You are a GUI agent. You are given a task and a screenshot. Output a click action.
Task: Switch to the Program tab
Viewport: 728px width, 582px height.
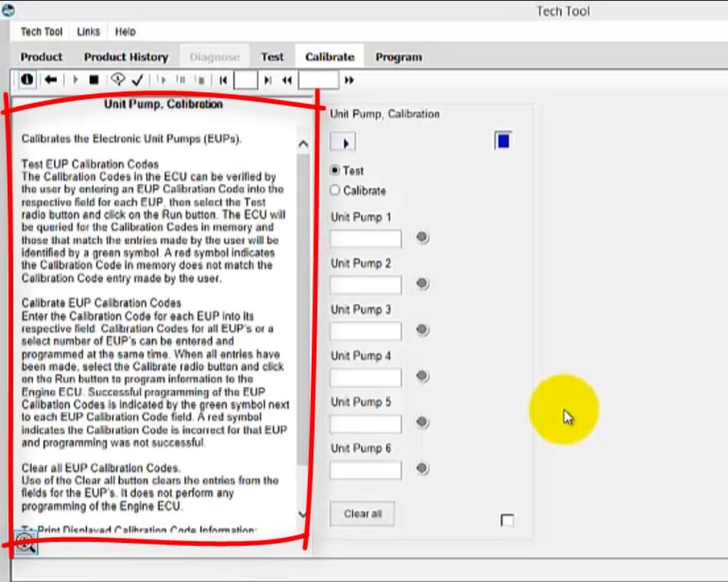pyautogui.click(x=399, y=57)
